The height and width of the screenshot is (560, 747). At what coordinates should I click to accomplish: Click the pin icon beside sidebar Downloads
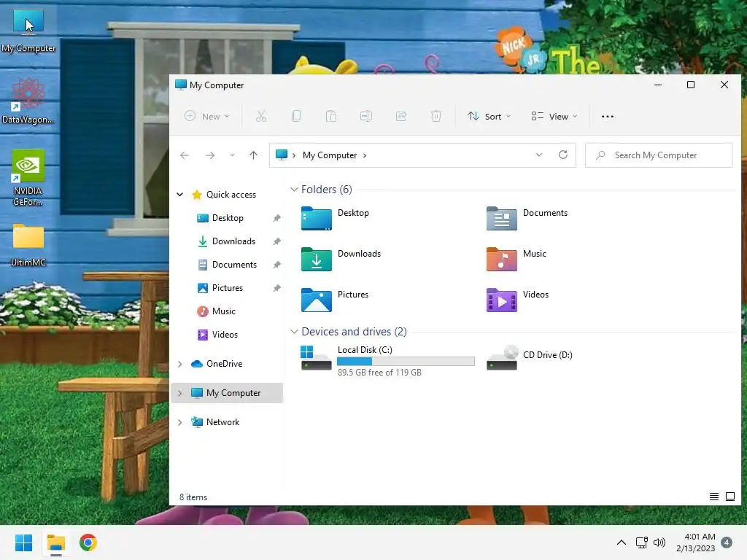pyautogui.click(x=276, y=241)
